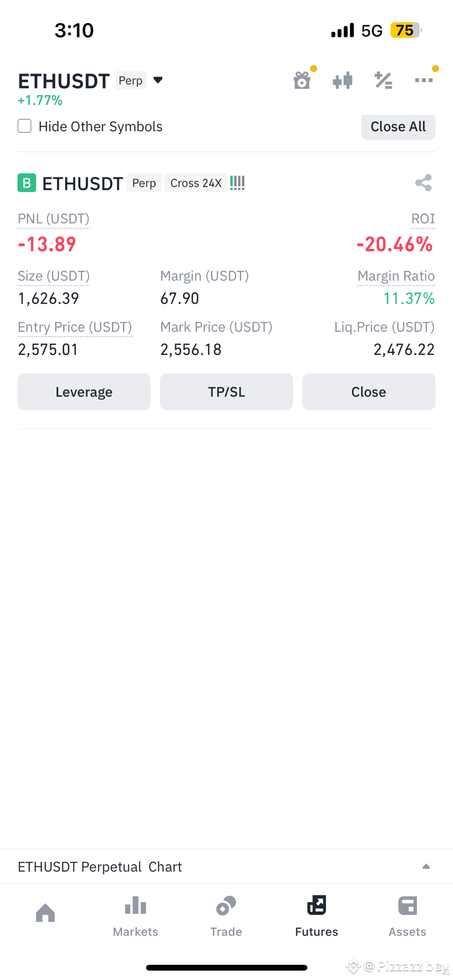Screen dimensions: 453x980
Task: Open the TP/SL settings button
Action: point(226,392)
